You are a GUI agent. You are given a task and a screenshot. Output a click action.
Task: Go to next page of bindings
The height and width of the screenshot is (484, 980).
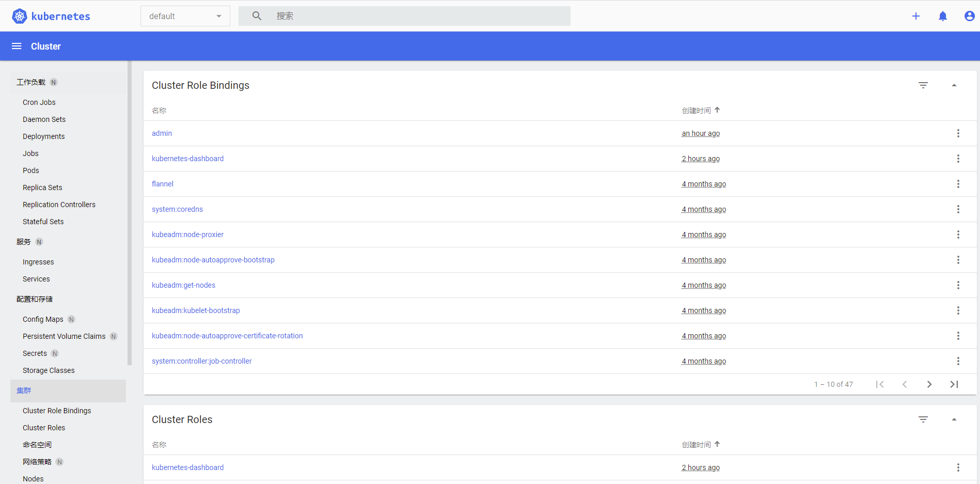[929, 384]
